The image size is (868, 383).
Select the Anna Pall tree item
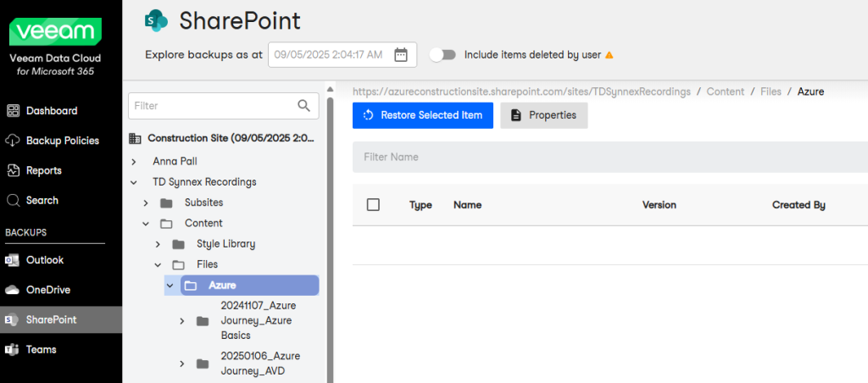tap(175, 162)
